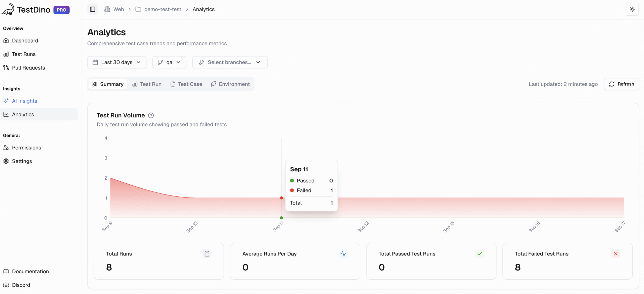
Task: Click the Sep 11 data point on the chart
Action: [281, 198]
